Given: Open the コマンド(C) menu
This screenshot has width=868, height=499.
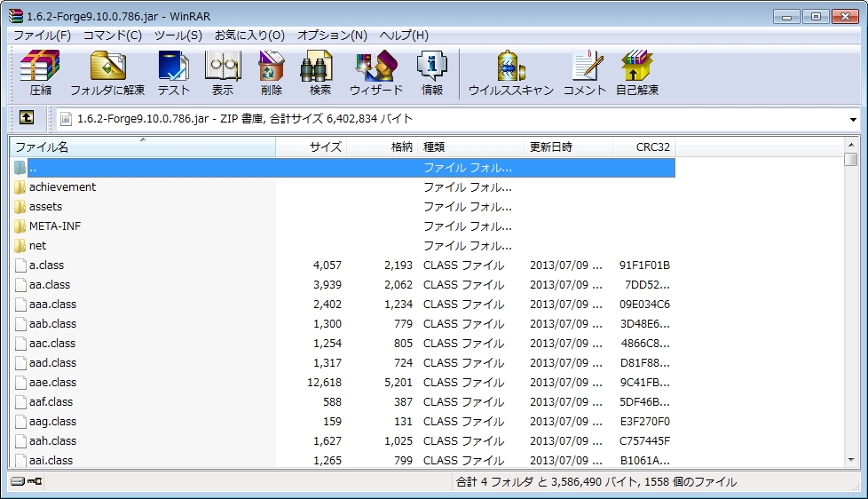Looking at the screenshot, I should point(113,36).
